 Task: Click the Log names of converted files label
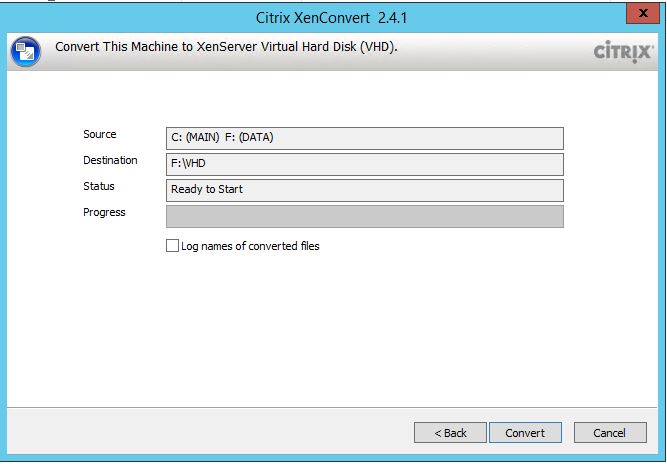point(250,246)
